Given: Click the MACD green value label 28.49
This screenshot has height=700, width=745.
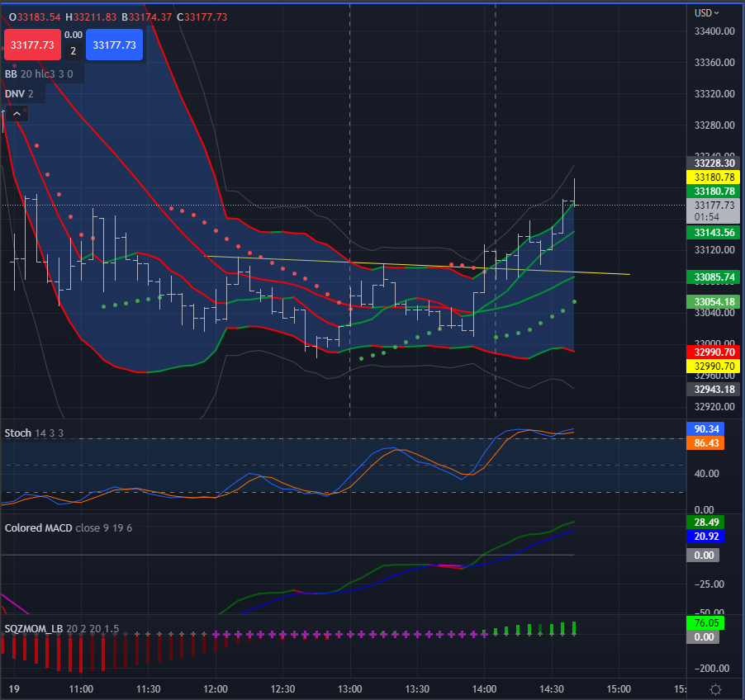Looking at the screenshot, I should [x=705, y=522].
